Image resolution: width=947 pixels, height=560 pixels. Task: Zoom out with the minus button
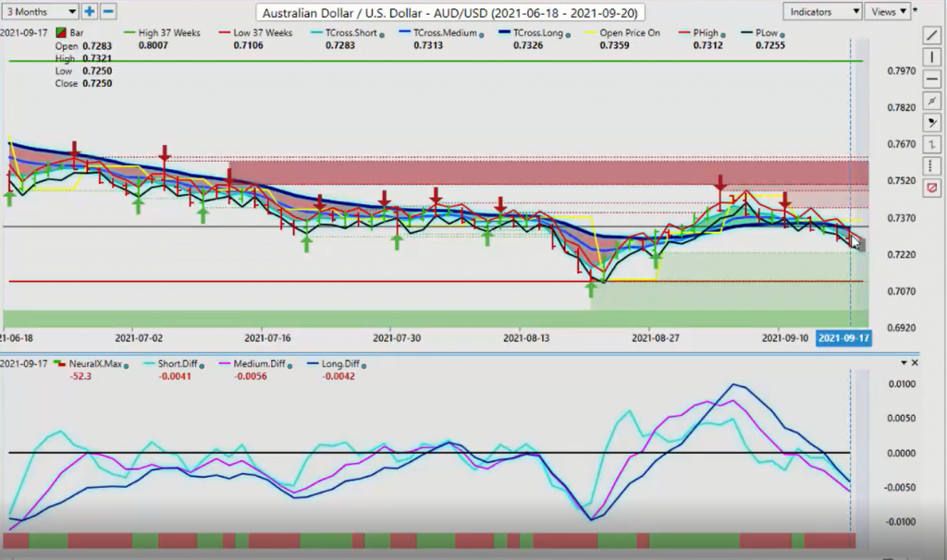coord(108,11)
